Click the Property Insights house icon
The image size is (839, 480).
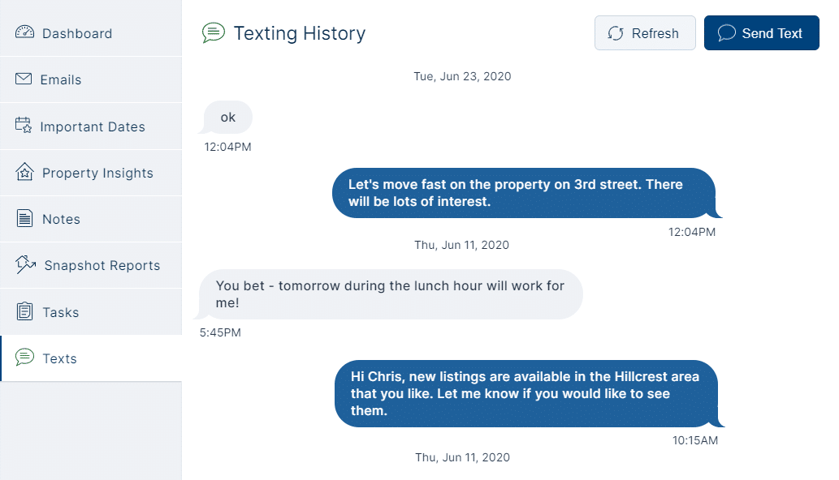[25, 172]
